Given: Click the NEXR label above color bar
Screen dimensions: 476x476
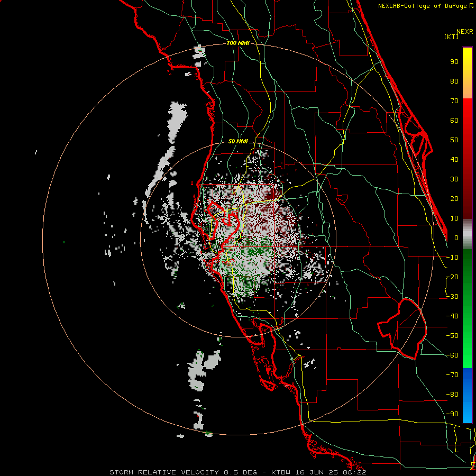Looking at the screenshot, I should point(465,32).
